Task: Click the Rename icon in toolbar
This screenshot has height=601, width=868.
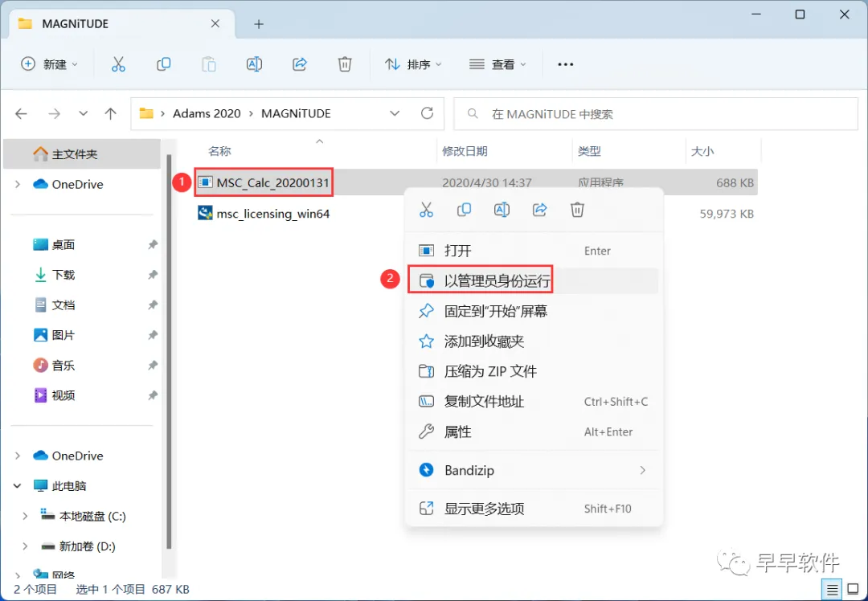Action: click(x=254, y=64)
